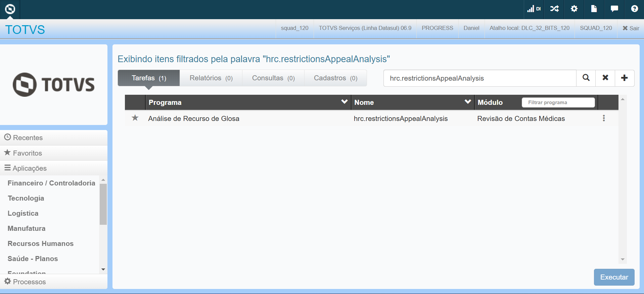Open the signal bars DI indicator icon
Screen dimensions: 644x294
[x=534, y=9]
